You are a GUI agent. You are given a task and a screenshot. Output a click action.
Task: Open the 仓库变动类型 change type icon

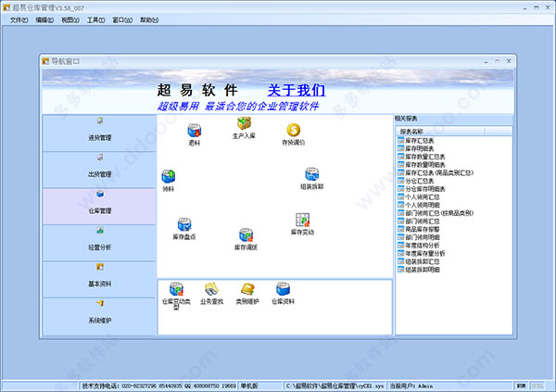(176, 296)
